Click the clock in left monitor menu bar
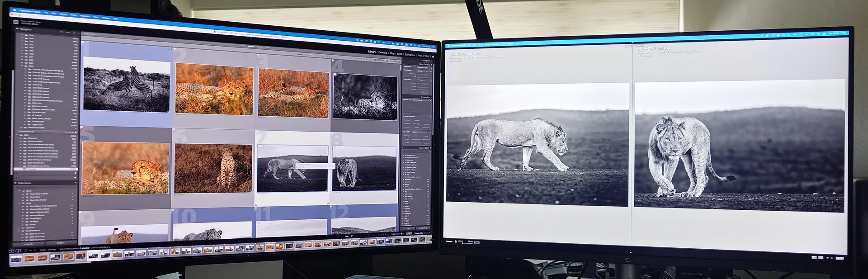The image size is (868, 279). [428, 47]
